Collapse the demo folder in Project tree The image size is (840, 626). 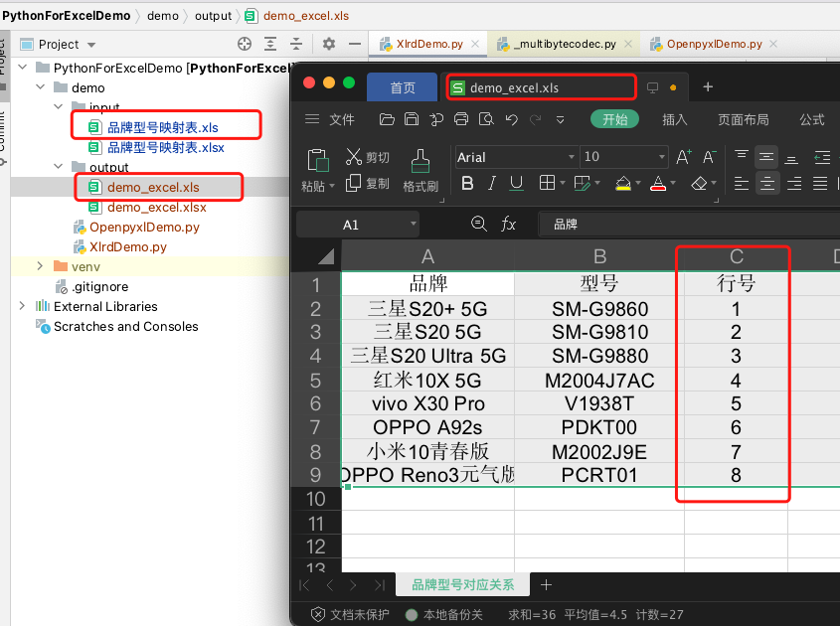[x=41, y=87]
